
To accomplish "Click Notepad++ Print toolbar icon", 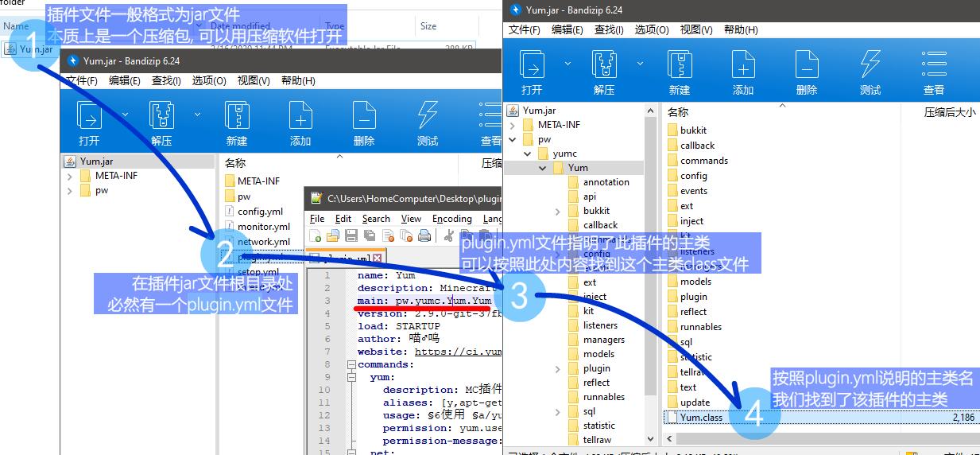I will pos(424,235).
